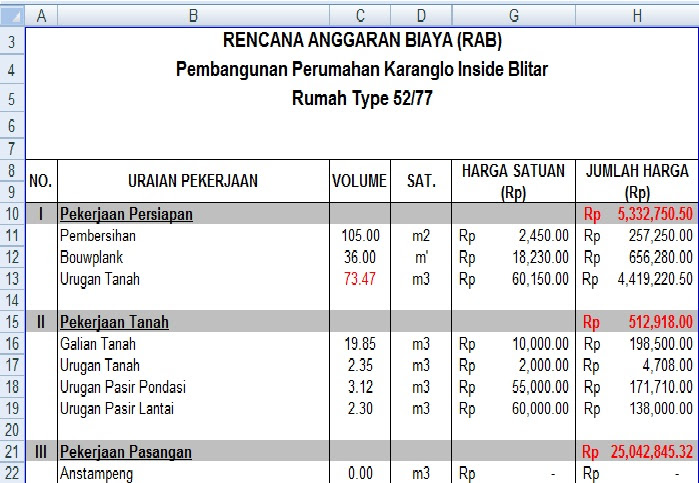Select the 'Urugan Pasir Lantai' cell
Screen dimensions: 699x483
pos(193,408)
